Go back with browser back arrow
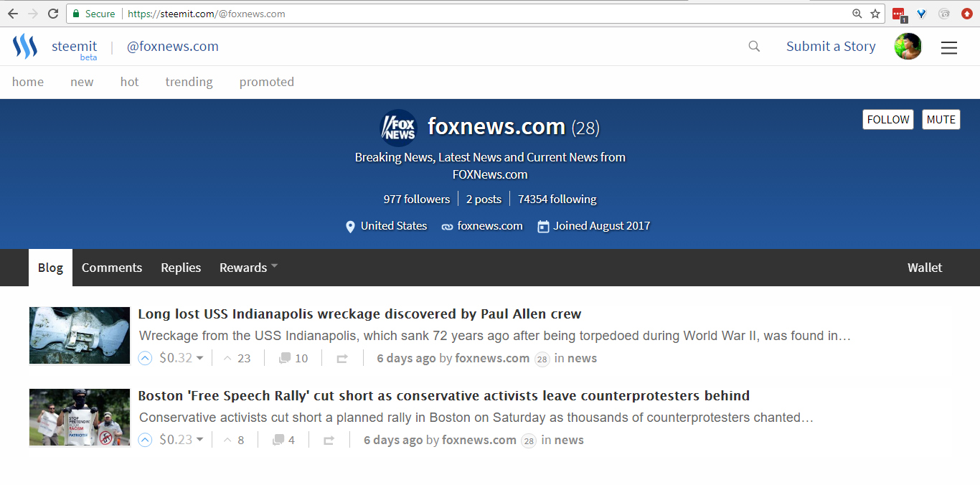Image resolution: width=980 pixels, height=485 pixels. (x=13, y=14)
